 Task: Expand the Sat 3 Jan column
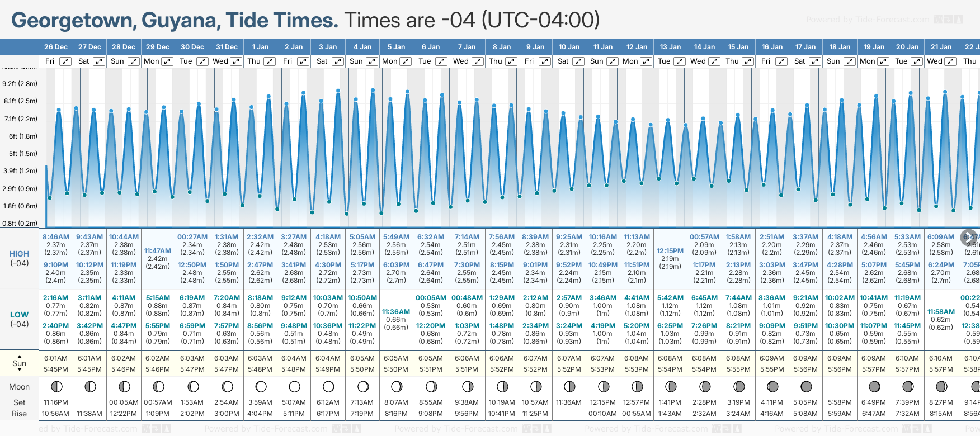[x=338, y=61]
